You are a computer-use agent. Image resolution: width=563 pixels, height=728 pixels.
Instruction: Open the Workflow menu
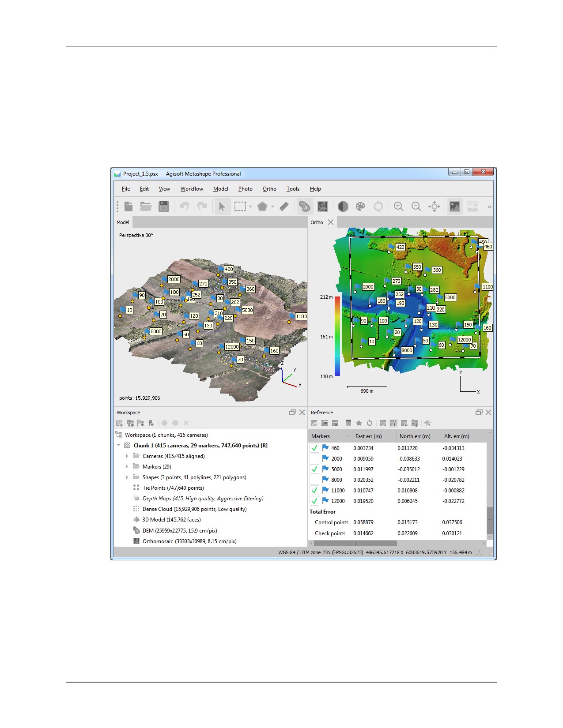(x=192, y=189)
